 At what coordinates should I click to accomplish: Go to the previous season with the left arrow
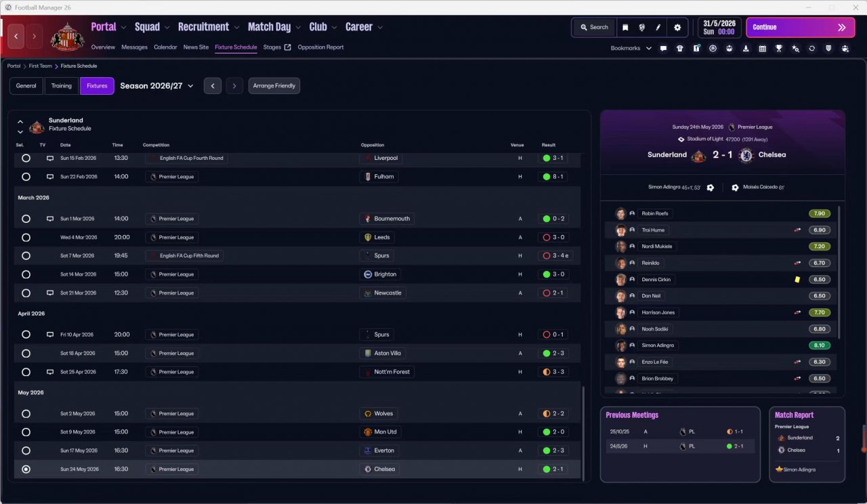[213, 86]
